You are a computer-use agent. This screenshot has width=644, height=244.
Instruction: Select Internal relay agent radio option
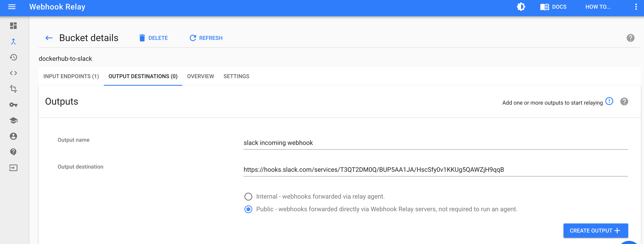(248, 196)
